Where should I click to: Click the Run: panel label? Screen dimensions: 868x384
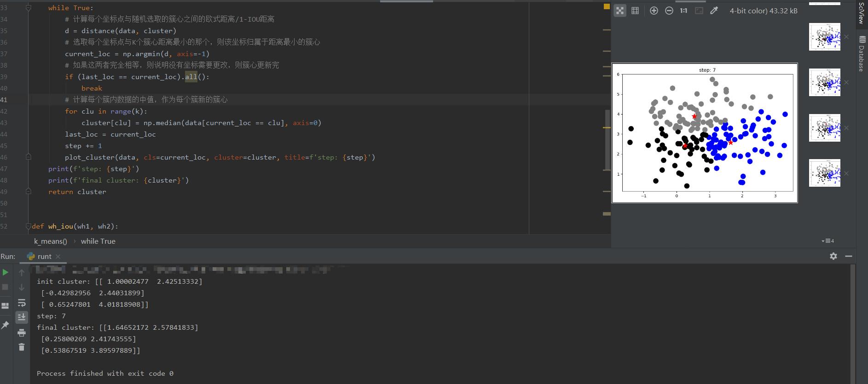coord(8,256)
